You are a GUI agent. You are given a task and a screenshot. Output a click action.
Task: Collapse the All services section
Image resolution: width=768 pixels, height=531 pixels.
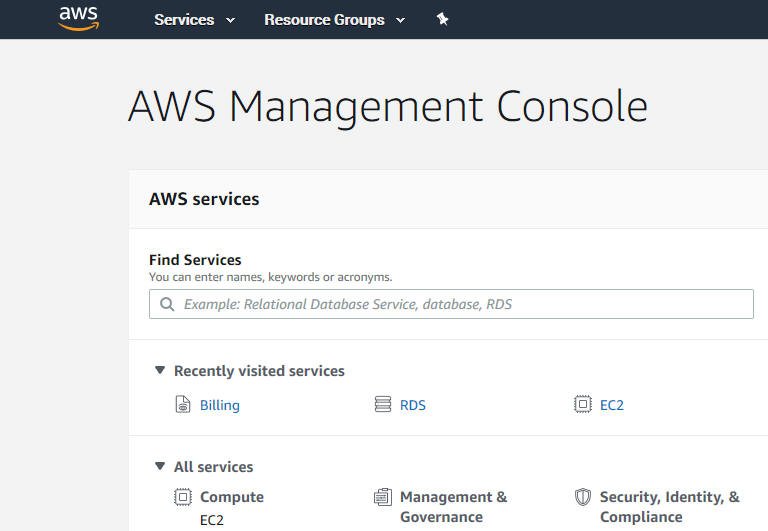tap(160, 466)
